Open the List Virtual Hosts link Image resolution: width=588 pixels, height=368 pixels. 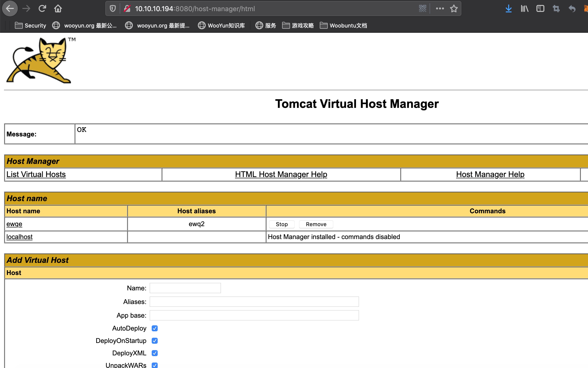coord(36,174)
